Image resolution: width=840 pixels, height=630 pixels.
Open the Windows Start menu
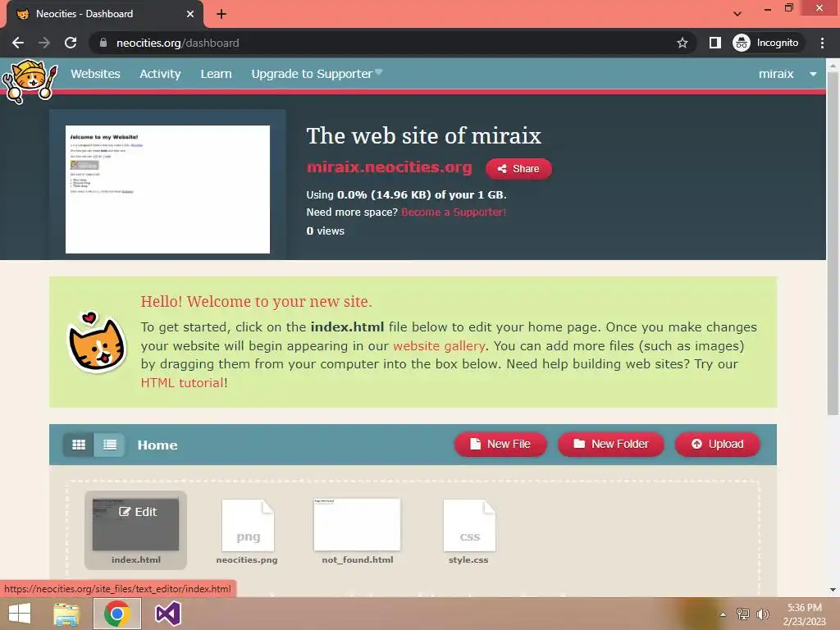[20, 614]
